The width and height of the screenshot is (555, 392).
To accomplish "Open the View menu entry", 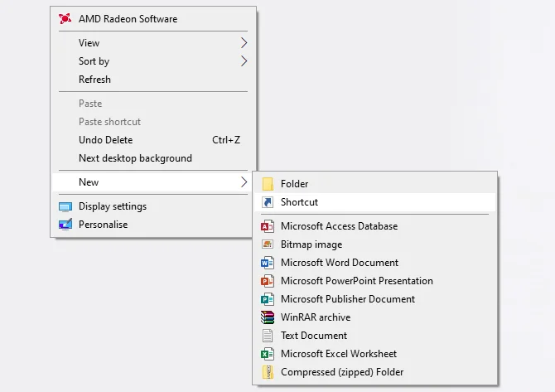I will point(153,43).
